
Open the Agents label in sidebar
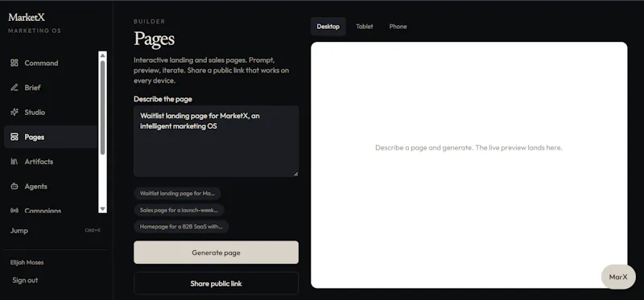click(35, 187)
